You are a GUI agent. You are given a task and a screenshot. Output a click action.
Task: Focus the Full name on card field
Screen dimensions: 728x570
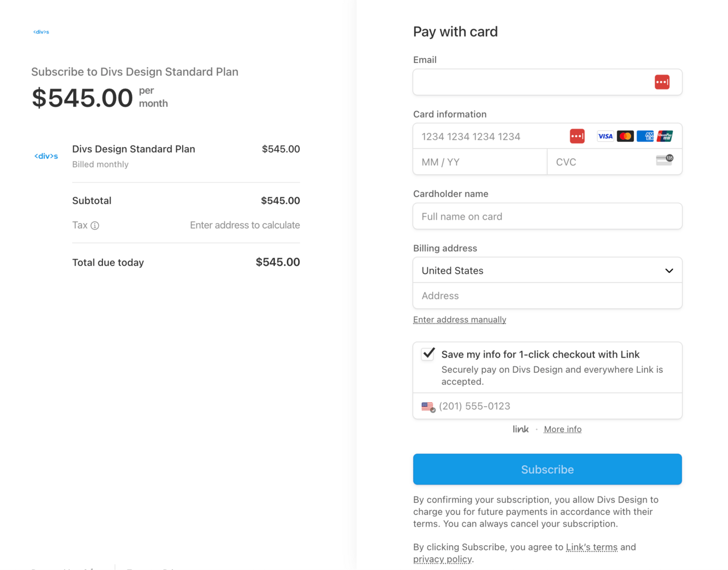pos(547,216)
